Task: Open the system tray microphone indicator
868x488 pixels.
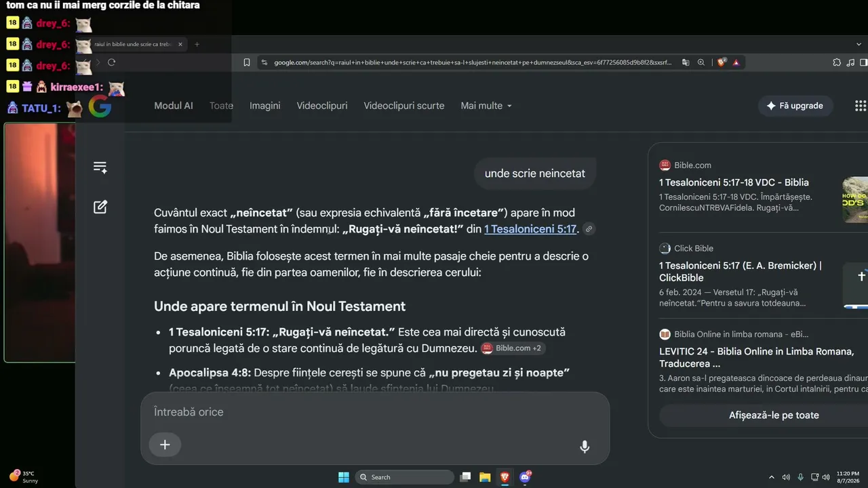Action: point(800,477)
